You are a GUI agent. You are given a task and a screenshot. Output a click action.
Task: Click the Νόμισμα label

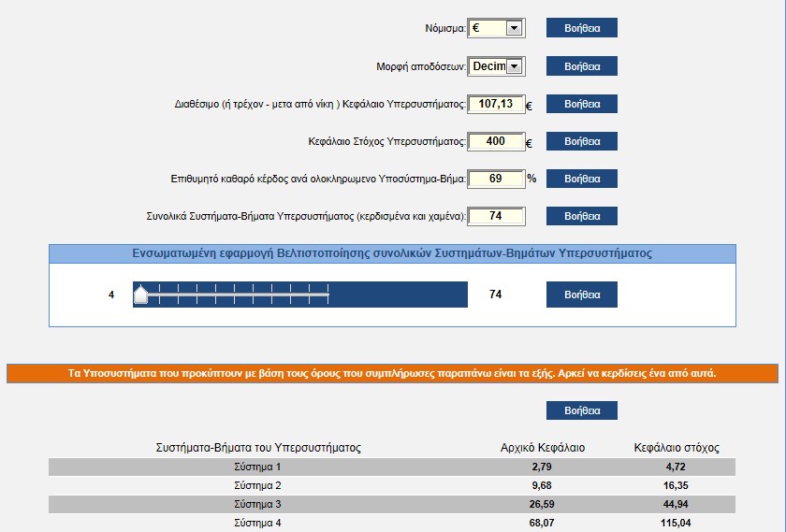pyautogui.click(x=445, y=29)
